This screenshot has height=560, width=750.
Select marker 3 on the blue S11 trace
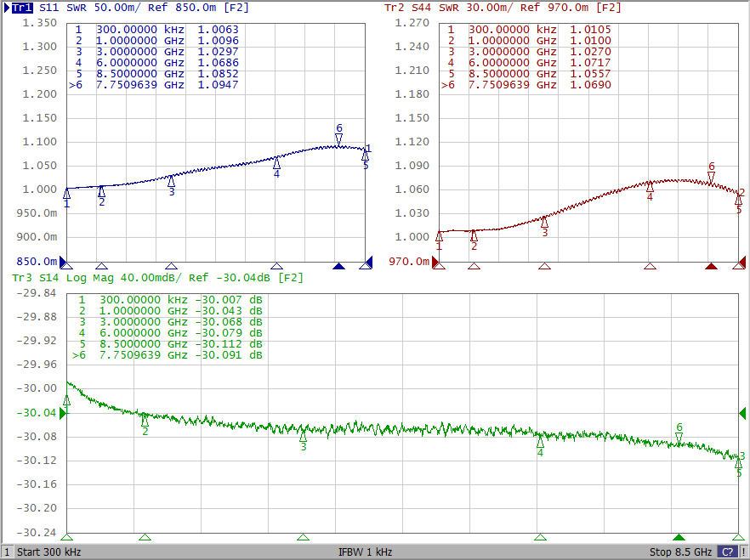[171, 181]
